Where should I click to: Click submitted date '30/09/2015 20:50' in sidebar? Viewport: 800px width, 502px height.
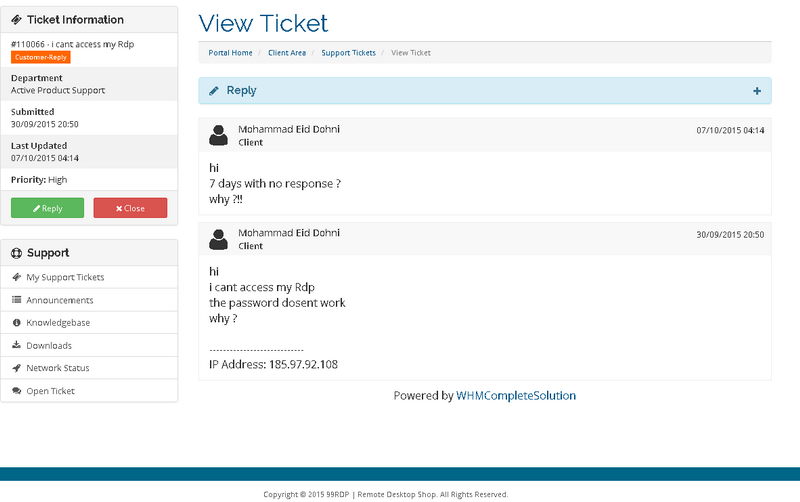pyautogui.click(x=45, y=124)
